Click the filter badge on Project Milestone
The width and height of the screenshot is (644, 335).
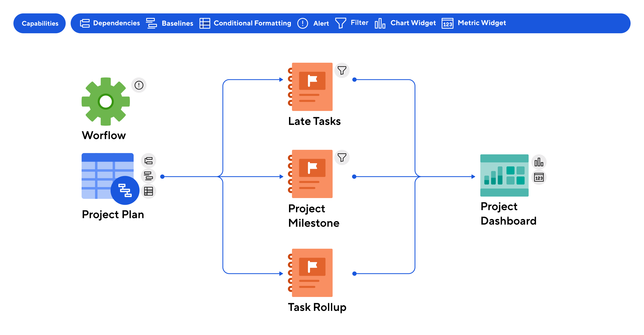342,157
